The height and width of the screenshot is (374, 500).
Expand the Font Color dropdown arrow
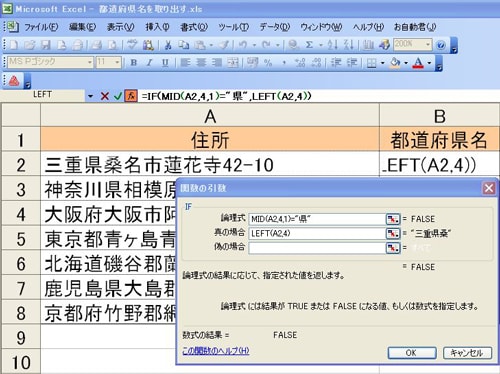point(429,62)
